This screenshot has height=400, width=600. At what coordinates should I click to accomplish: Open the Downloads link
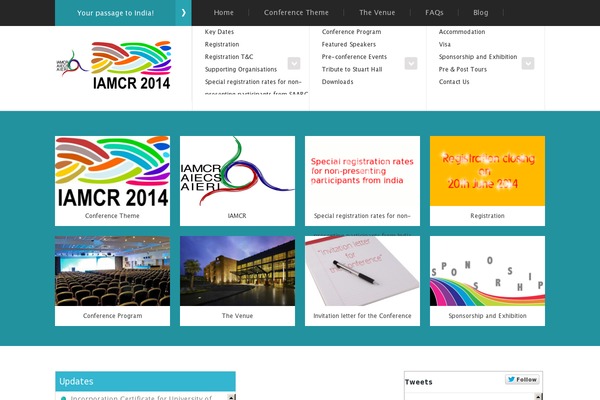pos(338,82)
